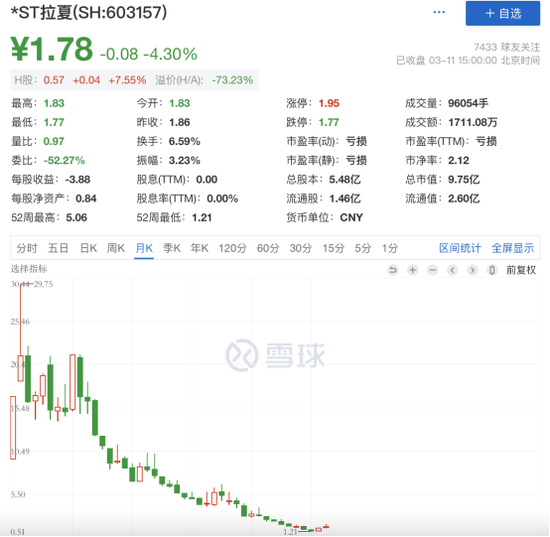Add stock with the 自选 button
Screen dimensions: 550x537
[x=503, y=13]
